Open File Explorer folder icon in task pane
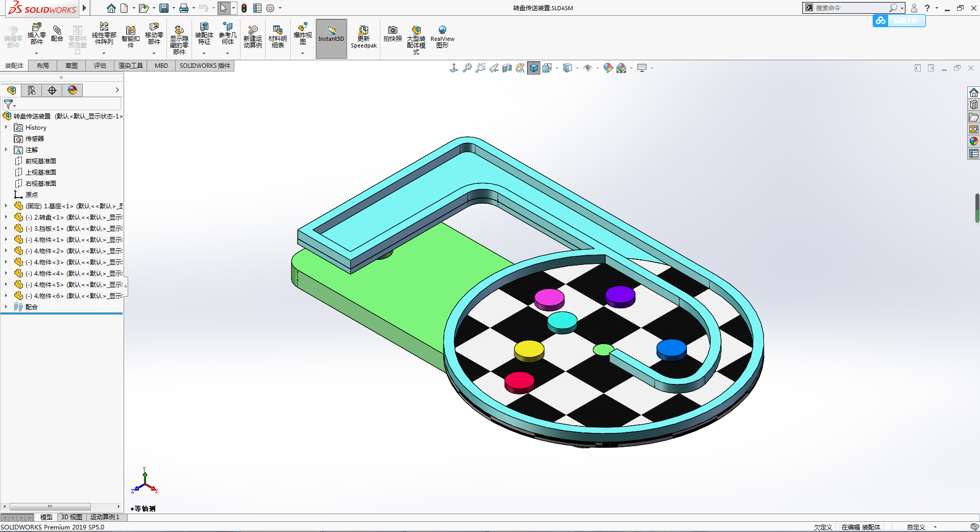 [974, 117]
